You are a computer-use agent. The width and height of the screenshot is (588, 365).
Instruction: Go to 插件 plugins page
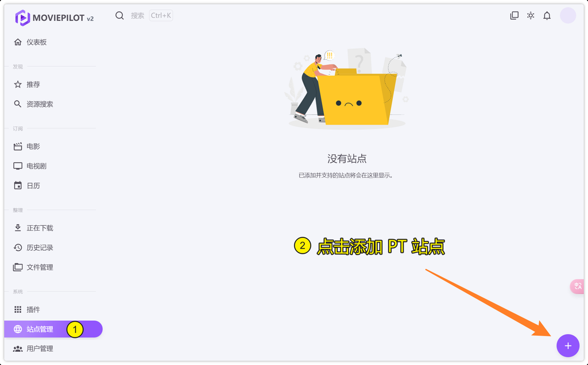click(33, 310)
